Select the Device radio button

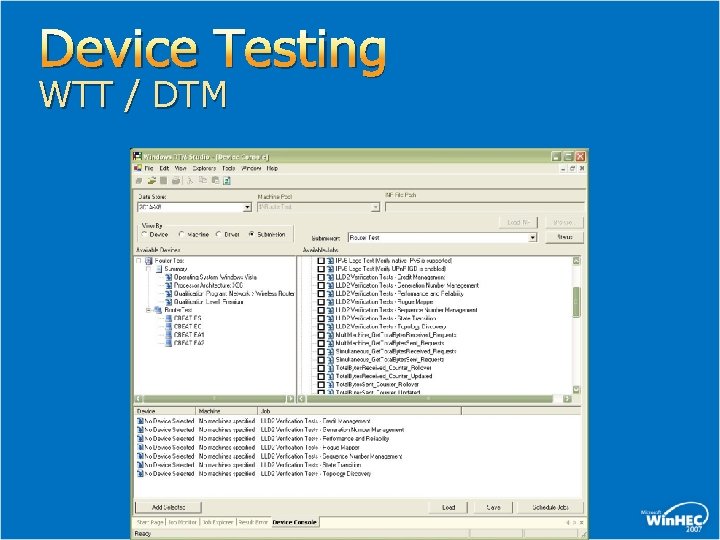(x=144, y=235)
